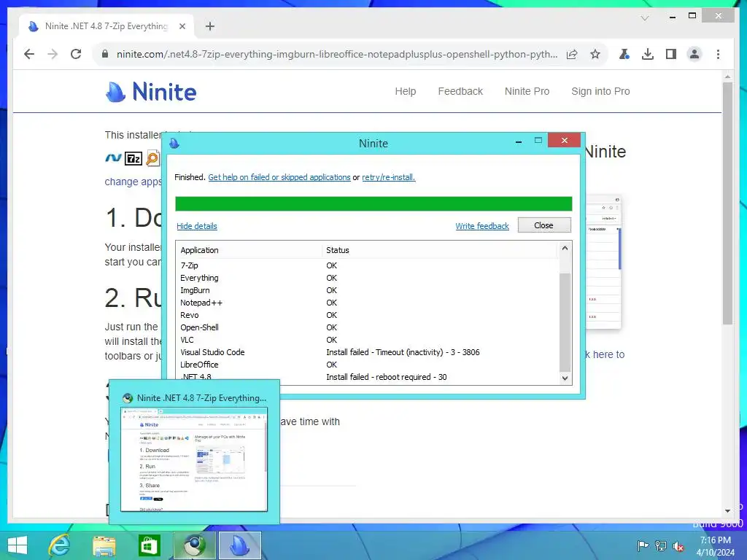The image size is (747, 560).
Task: Click the reboot required status text
Action: point(387,377)
